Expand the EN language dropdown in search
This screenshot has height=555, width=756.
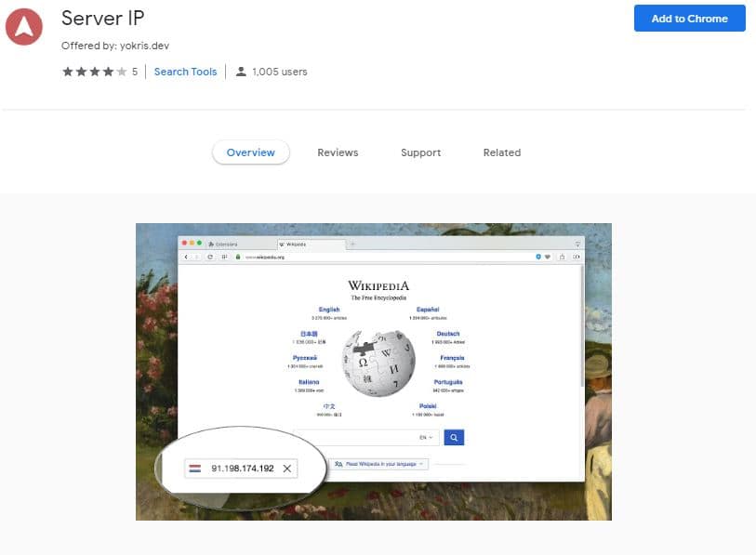(426, 437)
